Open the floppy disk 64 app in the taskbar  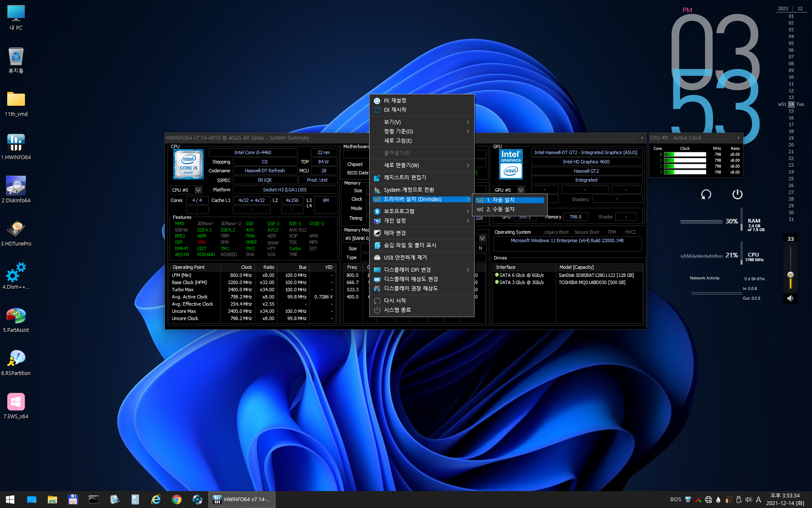click(x=73, y=500)
